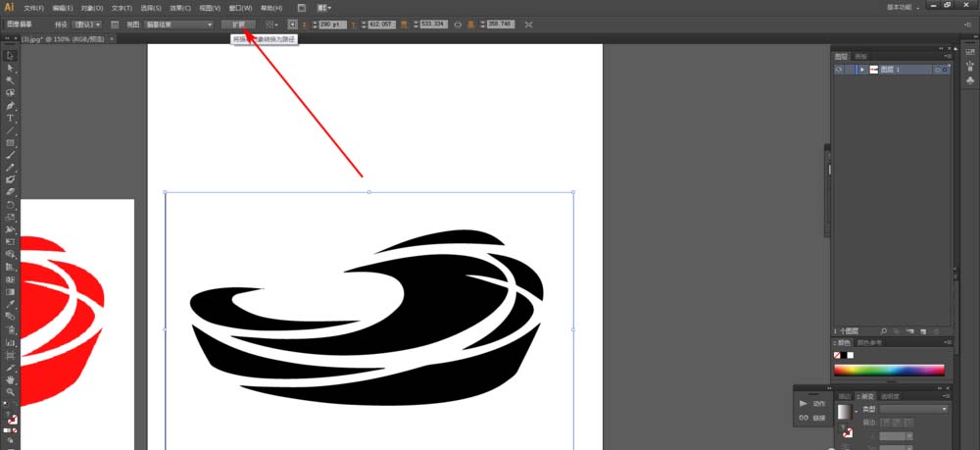Open the Image Trace panel icon
The height and width of the screenshot is (450, 980).
coord(115,25)
